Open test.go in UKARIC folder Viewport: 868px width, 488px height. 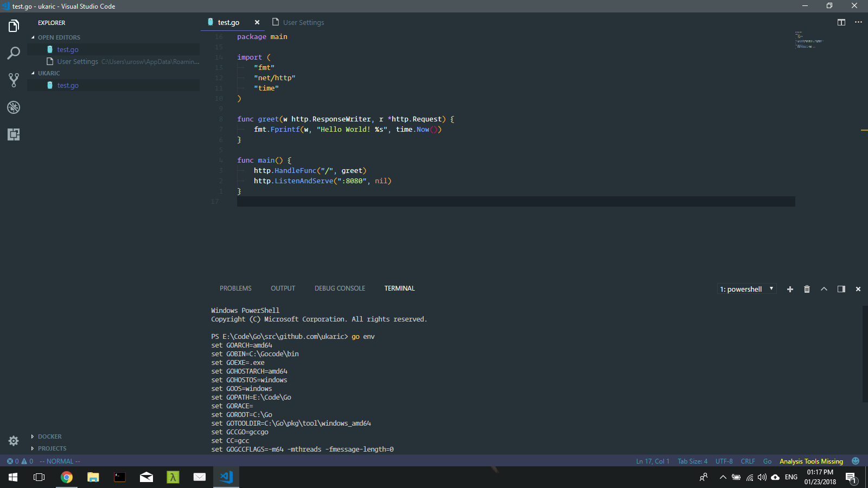pyautogui.click(x=68, y=85)
